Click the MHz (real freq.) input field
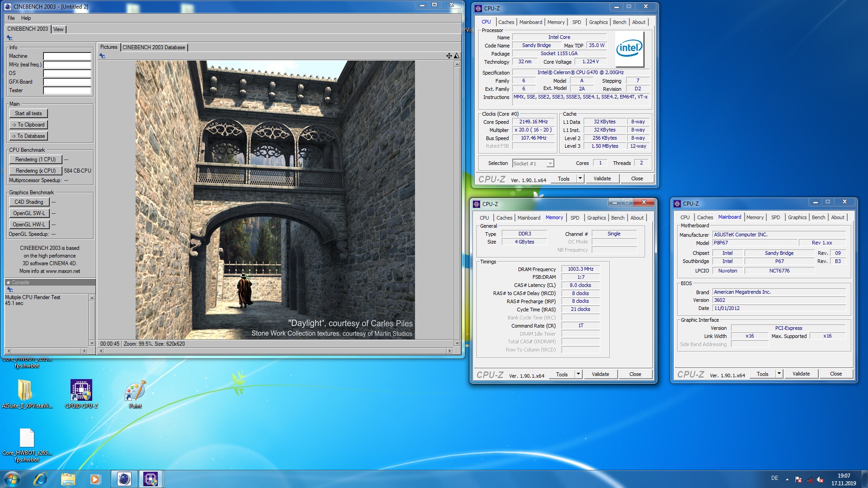This screenshot has height=488, width=868. [x=67, y=65]
